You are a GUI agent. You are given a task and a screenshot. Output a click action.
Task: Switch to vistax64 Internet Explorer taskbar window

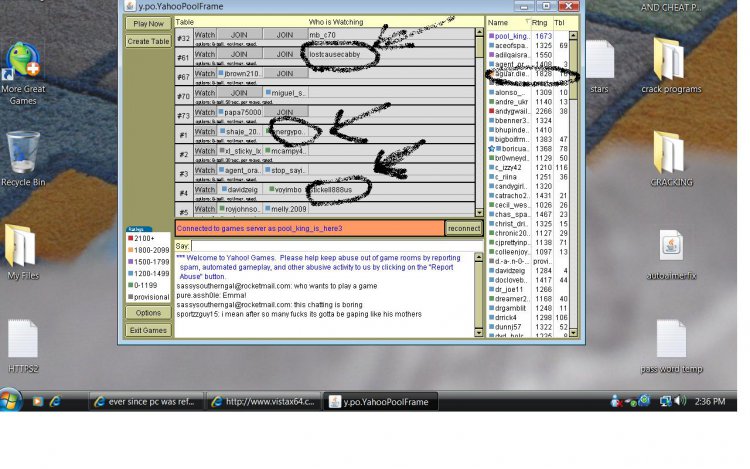pyautogui.click(x=265, y=402)
